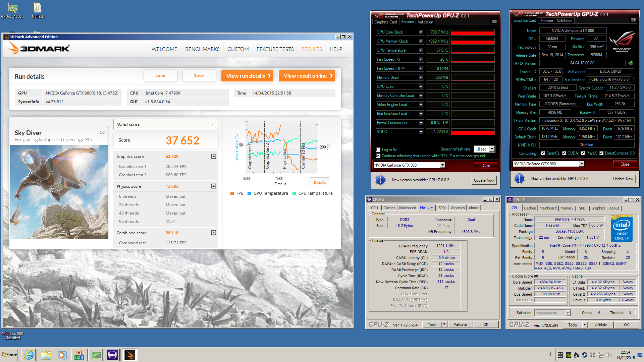Open Windows Explorer from taskbar

point(46,355)
